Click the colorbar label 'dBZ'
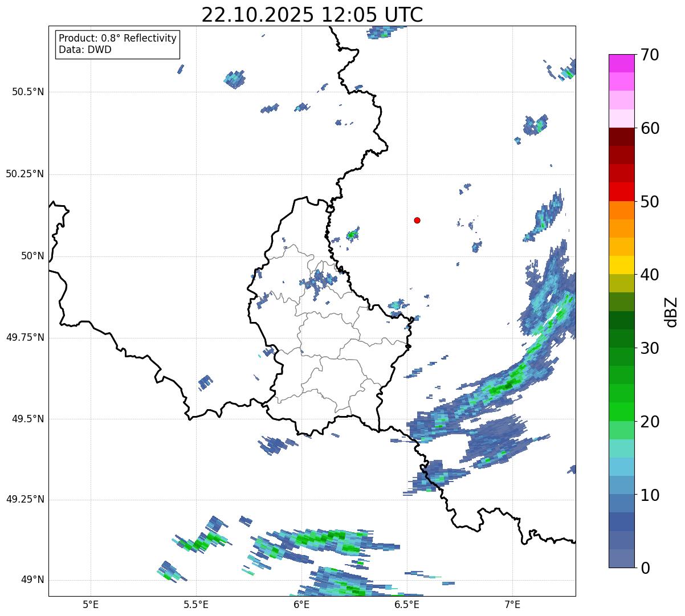This screenshot has width=685, height=616. (671, 311)
